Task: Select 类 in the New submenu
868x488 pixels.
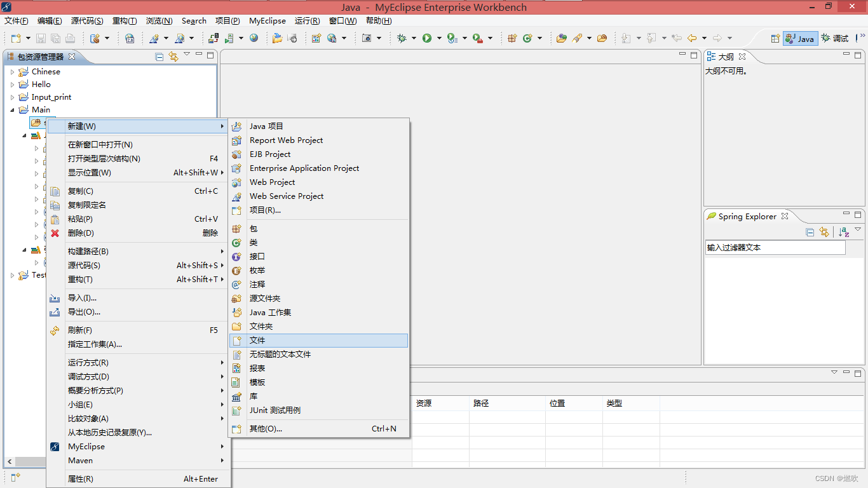Action: (318, 243)
